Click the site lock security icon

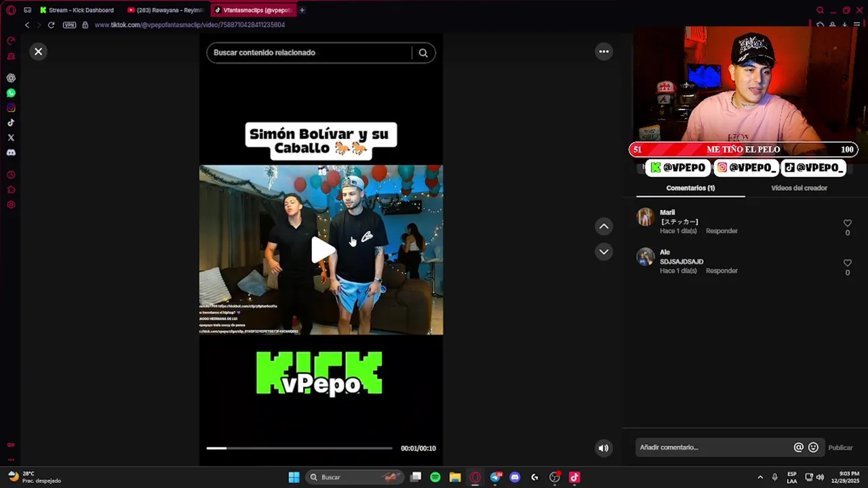coord(85,25)
